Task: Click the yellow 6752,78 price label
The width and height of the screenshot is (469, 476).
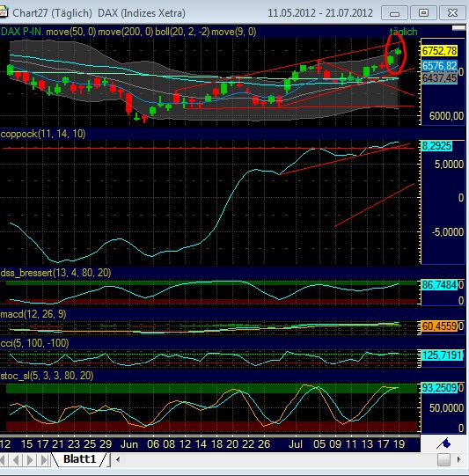Action: (440, 51)
